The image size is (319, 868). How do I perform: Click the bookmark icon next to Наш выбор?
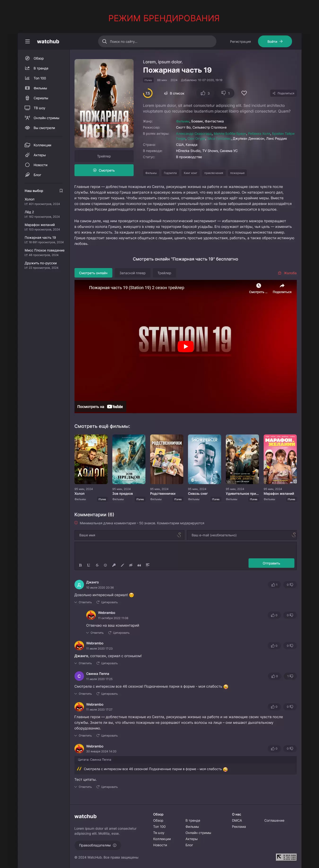pyautogui.click(x=61, y=191)
